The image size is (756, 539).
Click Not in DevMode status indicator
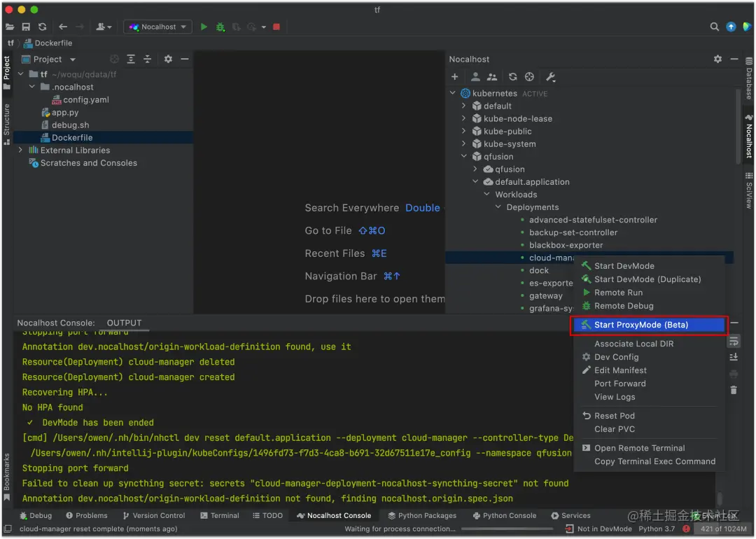coord(598,529)
